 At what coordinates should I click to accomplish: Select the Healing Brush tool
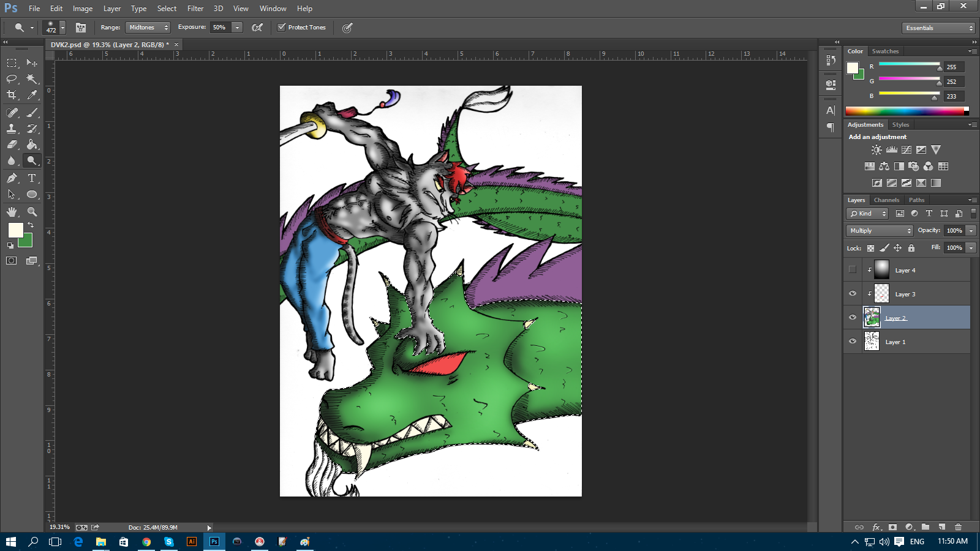pos(12,113)
